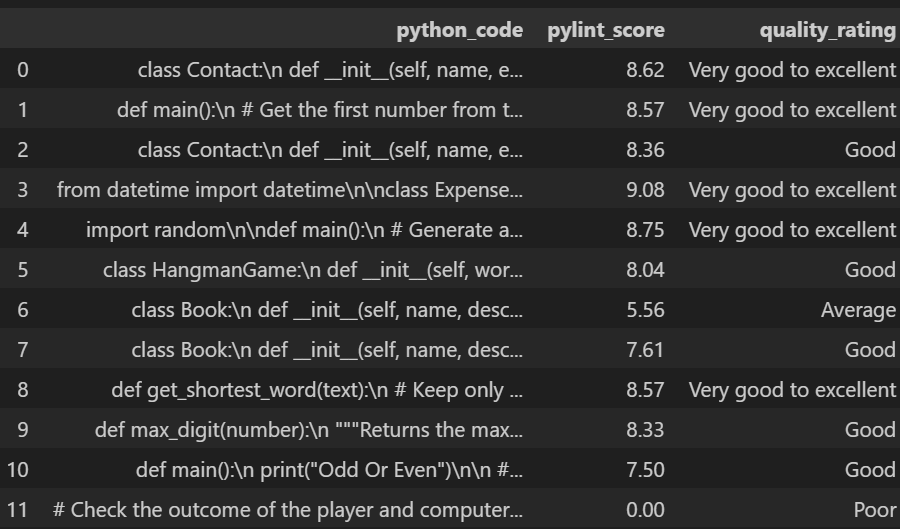This screenshot has height=529, width=900.
Task: Click the pylint score 7.61
Action: point(645,350)
